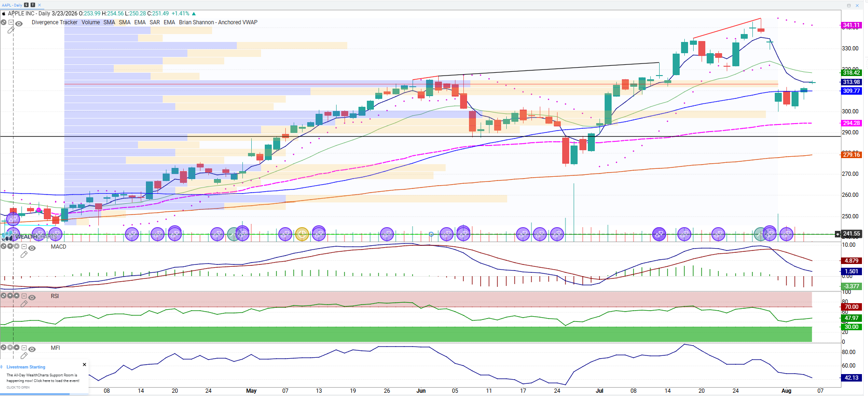
Task: Collapse the MACD pane
Action: pyautogui.click(x=24, y=246)
